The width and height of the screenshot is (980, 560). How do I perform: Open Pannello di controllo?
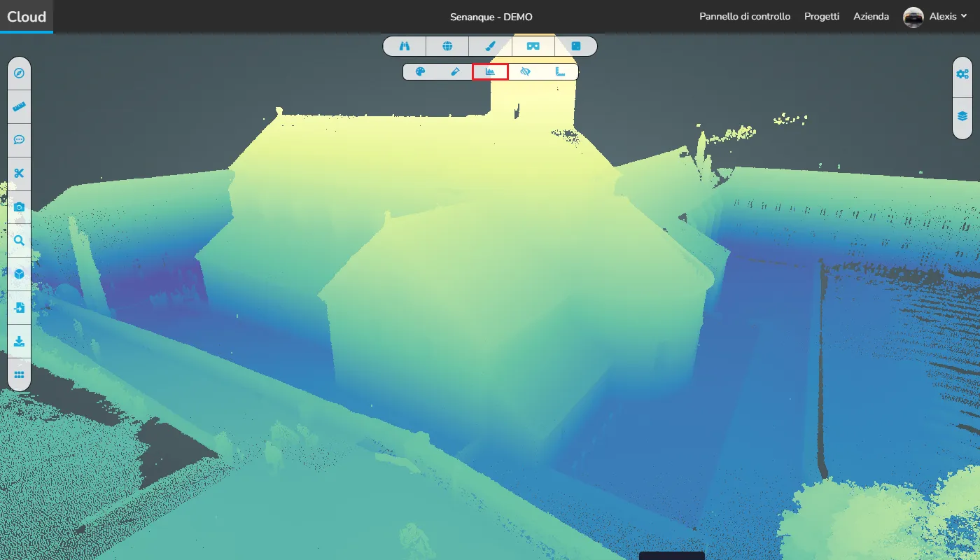pyautogui.click(x=745, y=16)
